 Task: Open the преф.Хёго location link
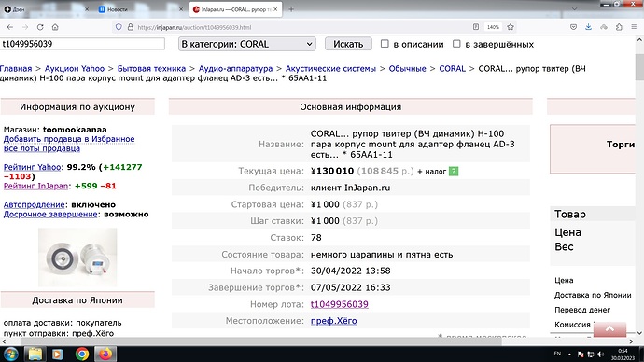click(333, 321)
